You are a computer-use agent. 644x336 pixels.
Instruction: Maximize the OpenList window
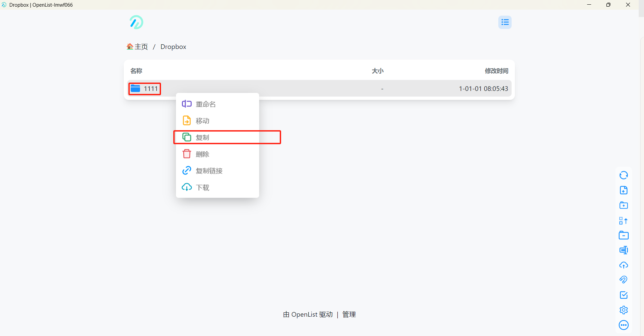click(x=608, y=5)
